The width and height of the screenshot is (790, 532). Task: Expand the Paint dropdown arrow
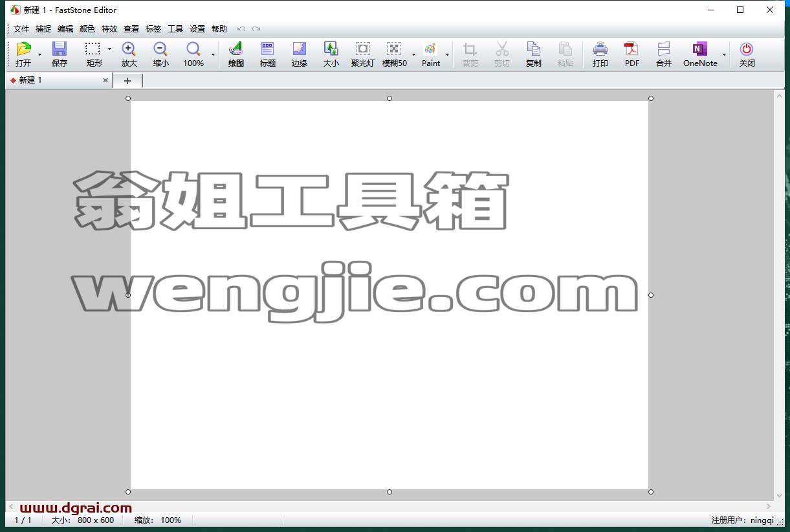click(447, 55)
